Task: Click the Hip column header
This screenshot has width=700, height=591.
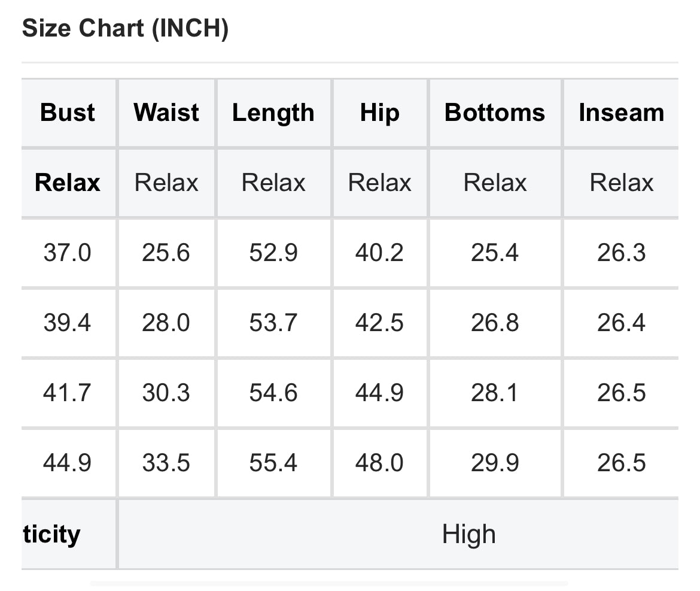Action: 379,113
